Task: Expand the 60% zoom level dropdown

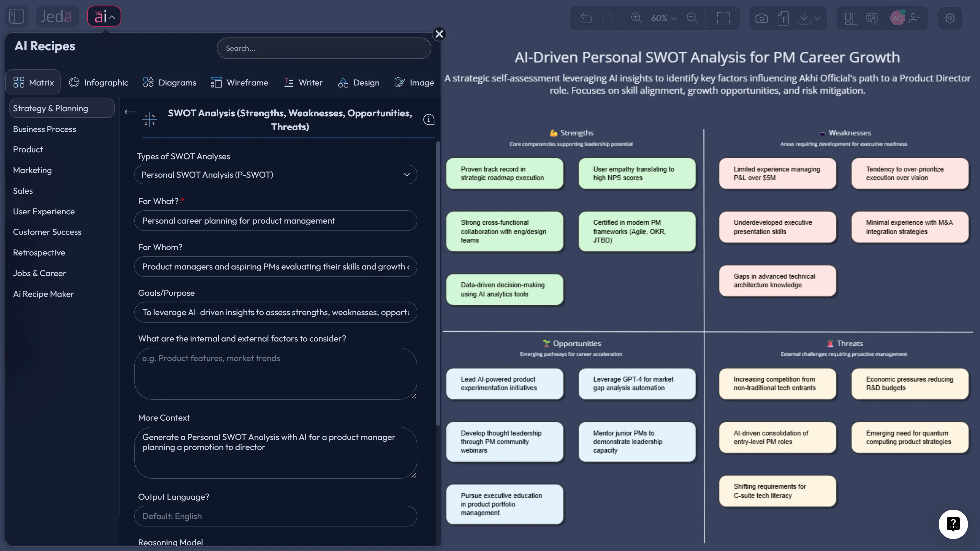Action: [664, 18]
